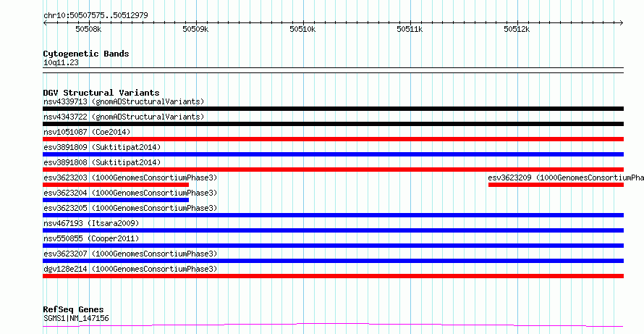Click blue bar beneath nsv467193
Viewport: 644px width, 334px height.
pos(333,230)
